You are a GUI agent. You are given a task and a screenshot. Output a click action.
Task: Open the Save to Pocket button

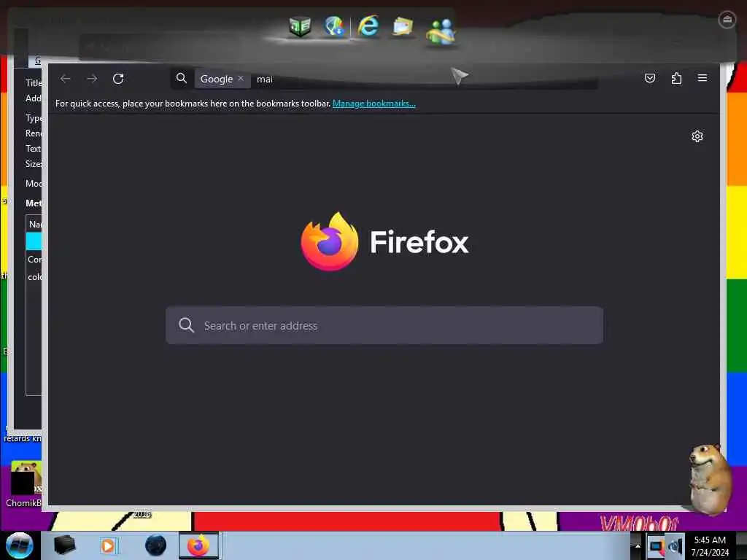coord(650,78)
